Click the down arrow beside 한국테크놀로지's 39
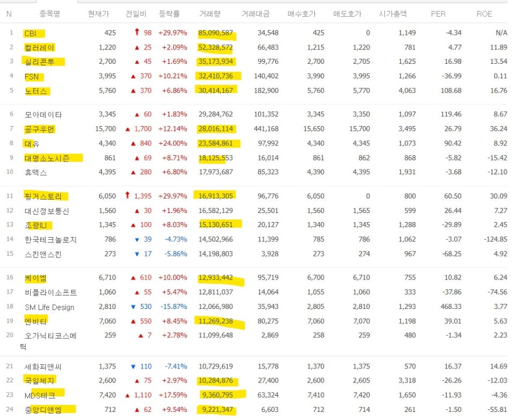518x420 pixels. [137, 240]
